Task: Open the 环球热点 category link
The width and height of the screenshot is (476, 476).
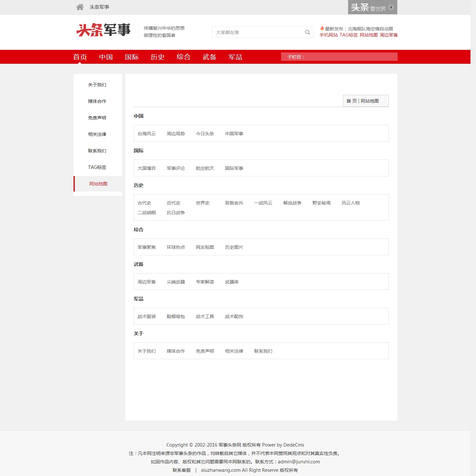Action: tap(176, 247)
